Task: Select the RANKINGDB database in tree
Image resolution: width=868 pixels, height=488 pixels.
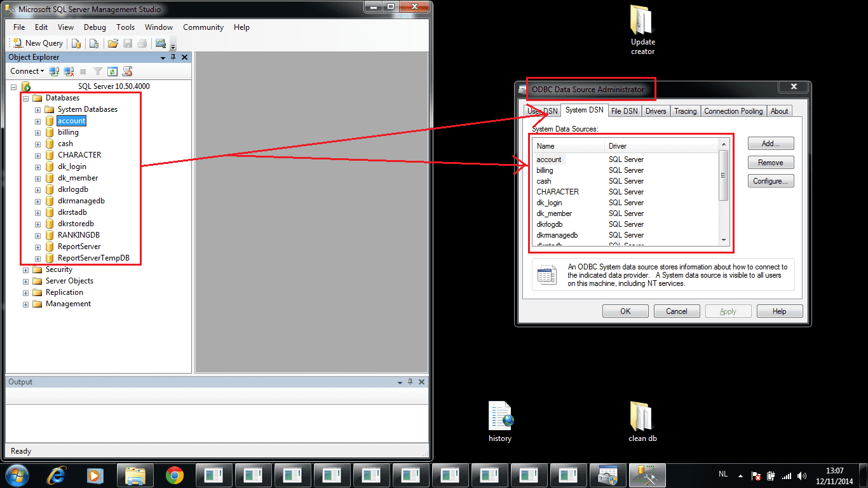Action: (x=79, y=235)
